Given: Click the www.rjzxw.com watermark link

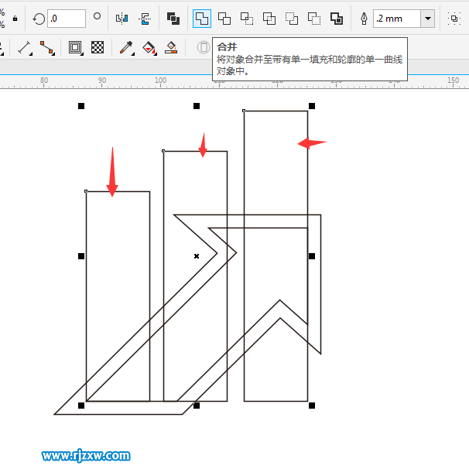Looking at the screenshot, I should click(x=86, y=456).
